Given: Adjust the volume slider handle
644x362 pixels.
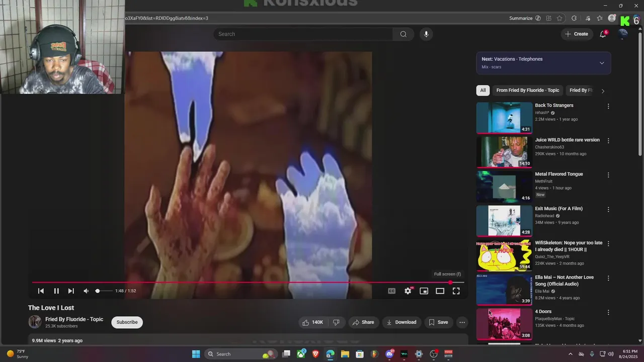Looking at the screenshot, I should 98,291.
